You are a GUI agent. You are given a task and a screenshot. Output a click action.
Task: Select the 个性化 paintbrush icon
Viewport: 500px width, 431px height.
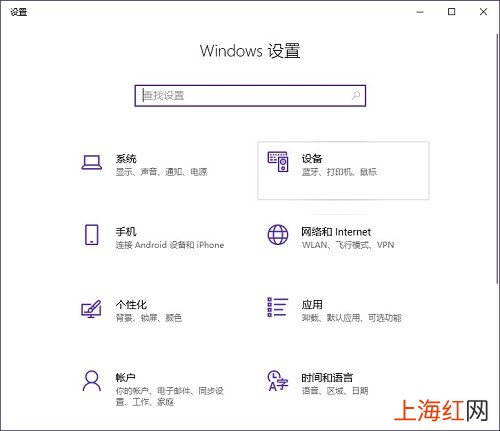[91, 309]
